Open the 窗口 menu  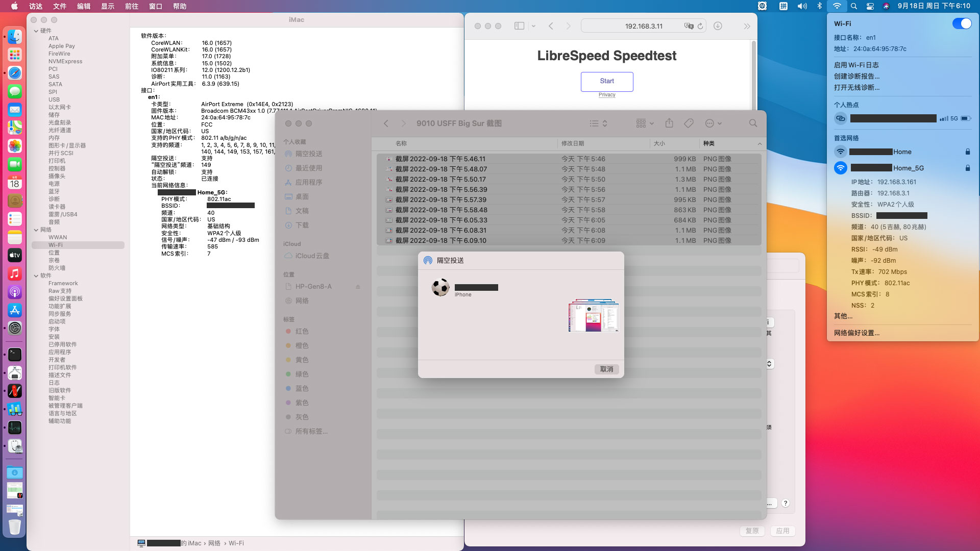tap(156, 6)
